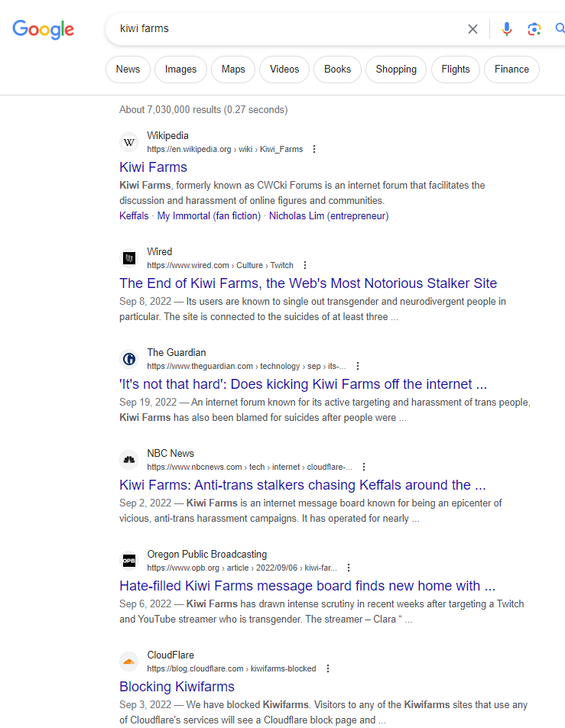The height and width of the screenshot is (728, 565).
Task: Switch to the Flights filter
Action: pyautogui.click(x=456, y=70)
